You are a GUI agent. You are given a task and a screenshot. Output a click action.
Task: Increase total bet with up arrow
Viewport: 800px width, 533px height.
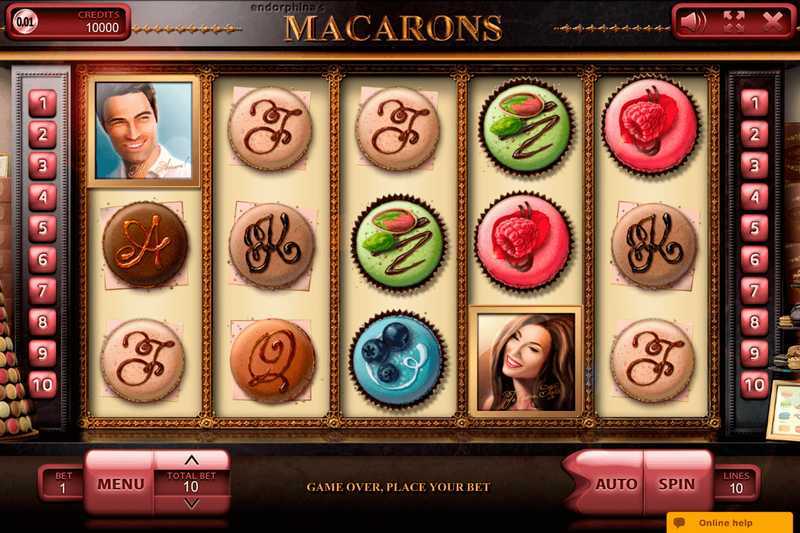point(191,461)
